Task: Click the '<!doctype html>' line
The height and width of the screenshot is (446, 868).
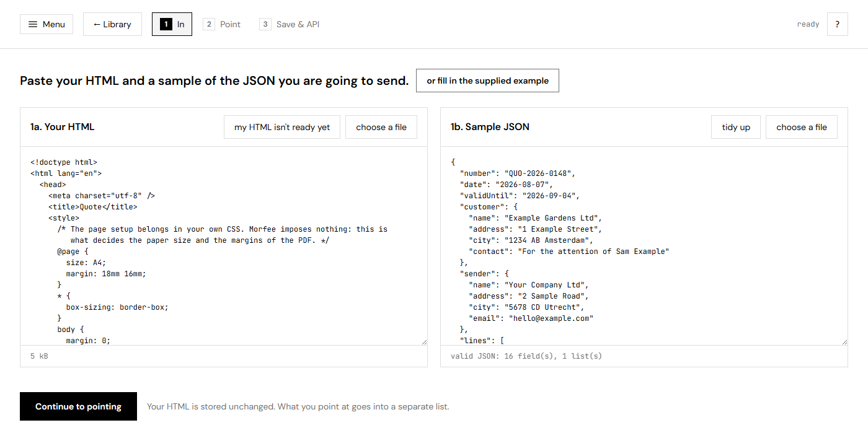Action: [x=64, y=162]
